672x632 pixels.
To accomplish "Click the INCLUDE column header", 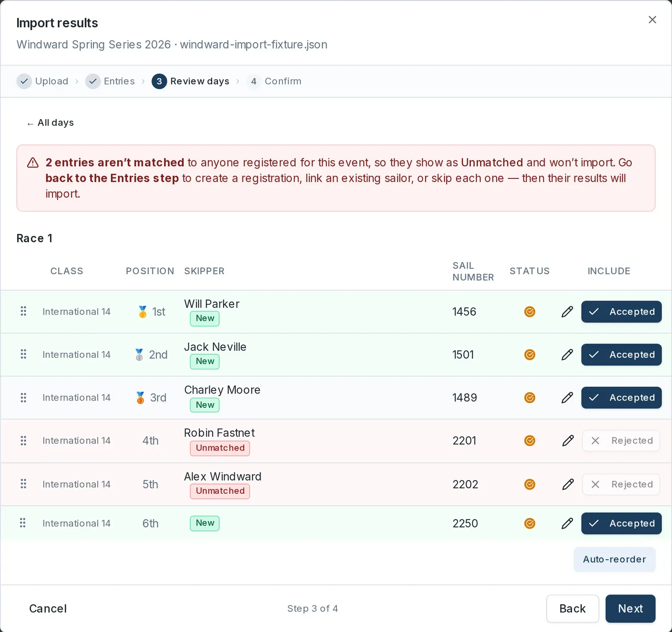I will pyautogui.click(x=609, y=271).
